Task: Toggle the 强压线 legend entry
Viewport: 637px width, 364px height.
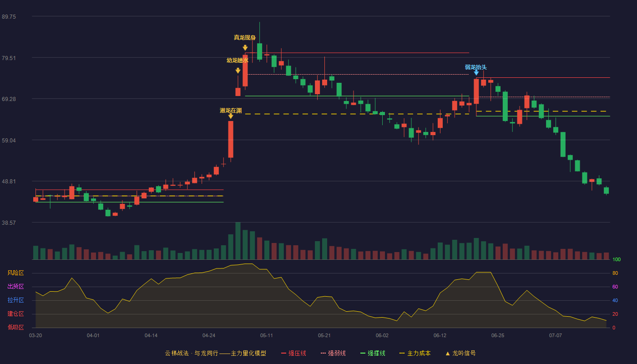Action: click(x=293, y=353)
